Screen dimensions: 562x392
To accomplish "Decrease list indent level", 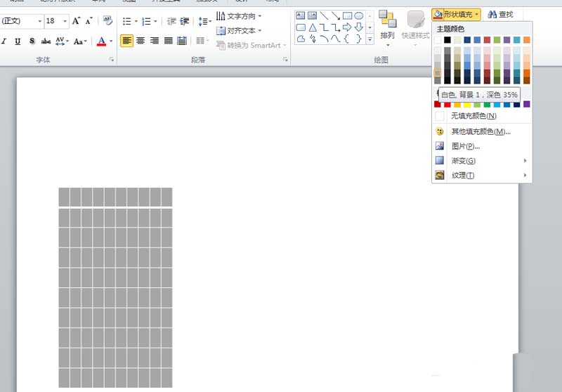I will [x=171, y=22].
